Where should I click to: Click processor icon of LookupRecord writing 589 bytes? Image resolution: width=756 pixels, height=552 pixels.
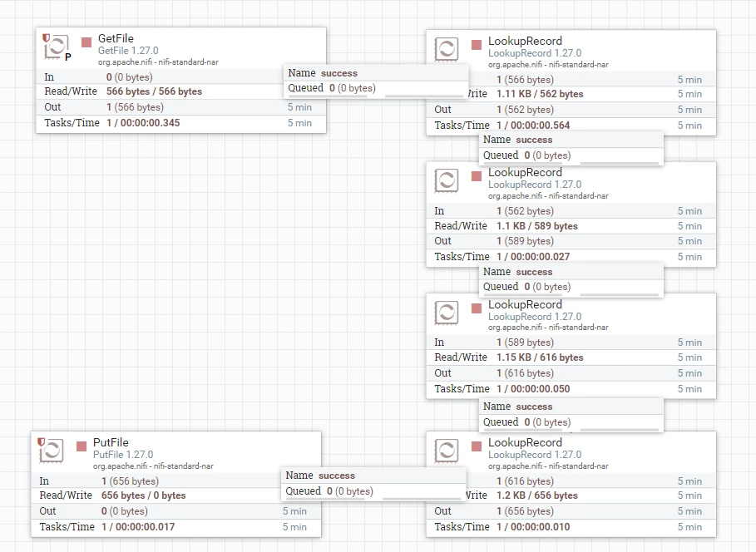coord(447,180)
